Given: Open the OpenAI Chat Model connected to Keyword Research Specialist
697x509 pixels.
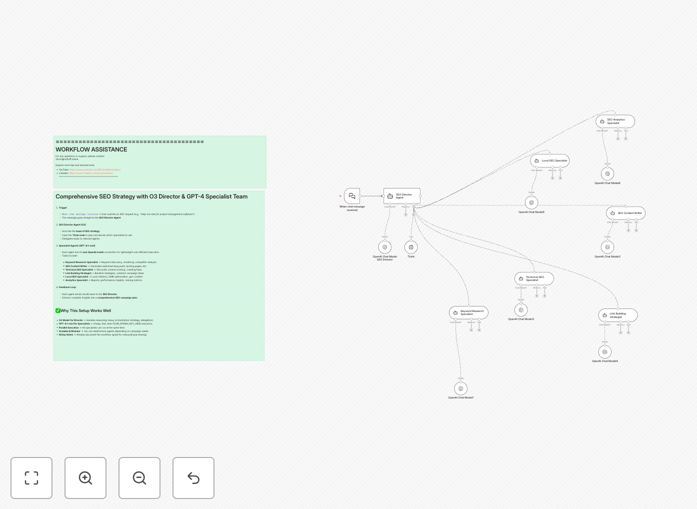Looking at the screenshot, I should tap(461, 389).
